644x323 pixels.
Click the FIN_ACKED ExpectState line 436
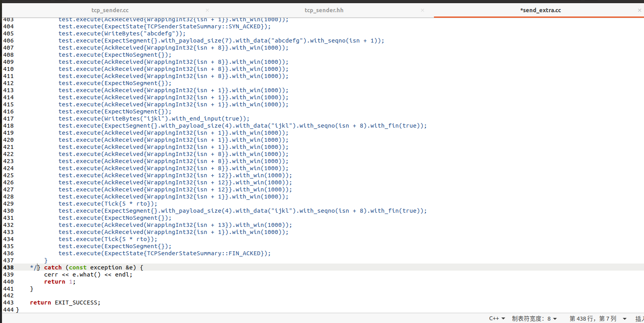165,253
